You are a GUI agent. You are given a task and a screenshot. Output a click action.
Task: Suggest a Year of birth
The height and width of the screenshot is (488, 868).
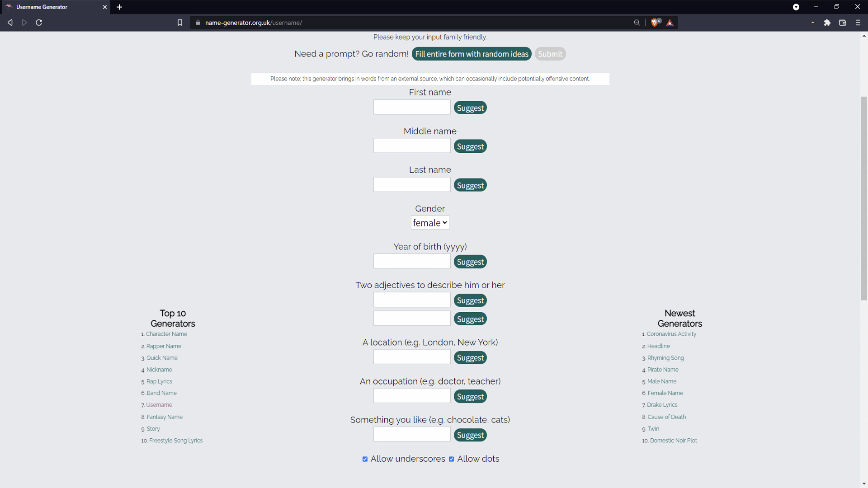click(470, 262)
